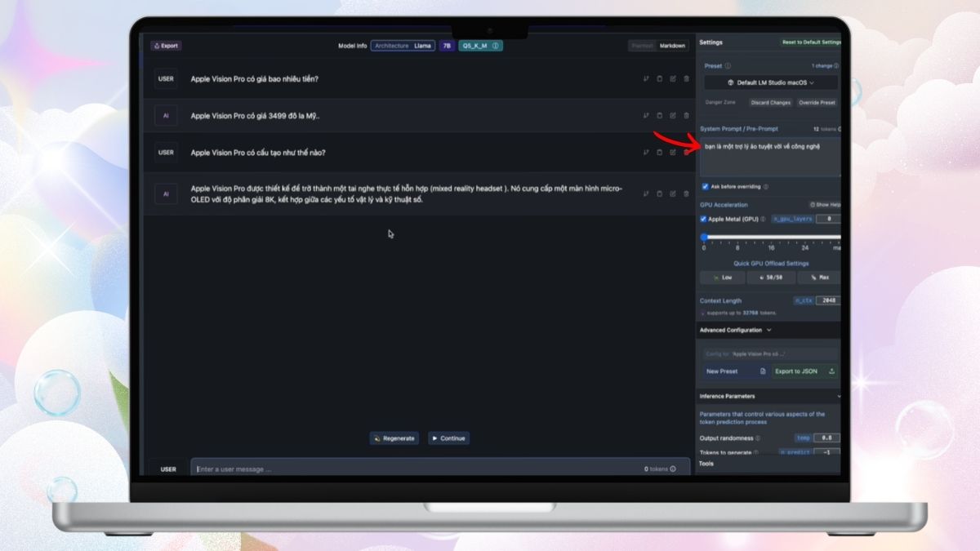The width and height of the screenshot is (980, 551).
Task: Expand the Advanced Configuration section
Action: tap(735, 331)
